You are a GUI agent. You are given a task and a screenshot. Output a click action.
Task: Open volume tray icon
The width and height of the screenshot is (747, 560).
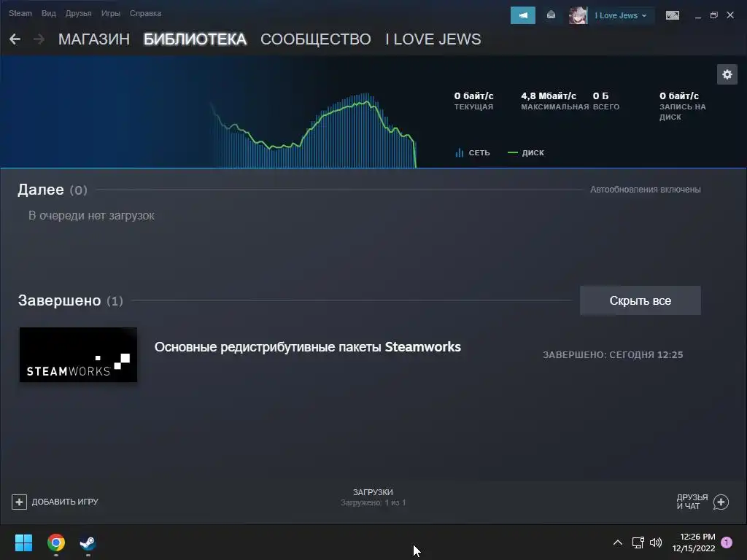656,542
